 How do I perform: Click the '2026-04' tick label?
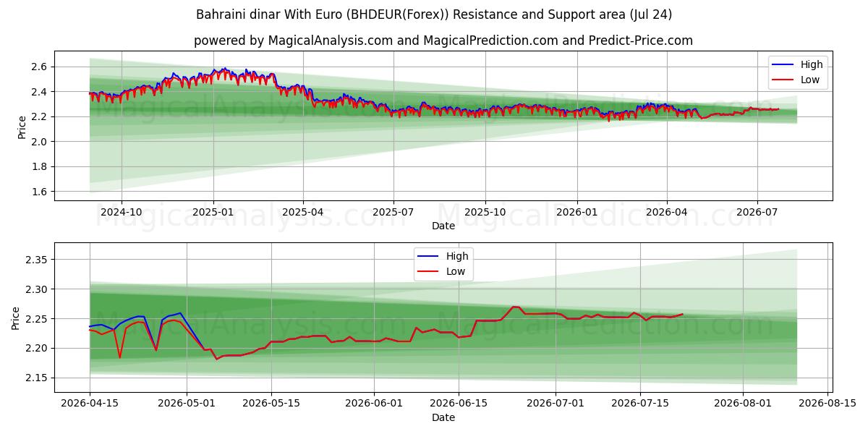(666, 211)
